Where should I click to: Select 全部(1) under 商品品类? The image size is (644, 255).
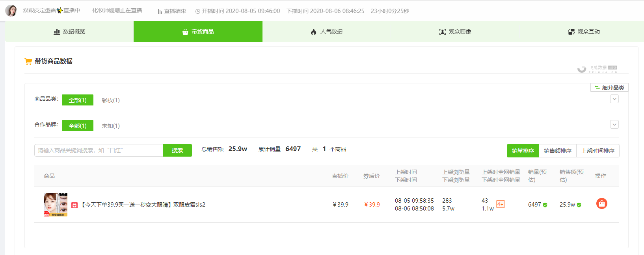(78, 100)
